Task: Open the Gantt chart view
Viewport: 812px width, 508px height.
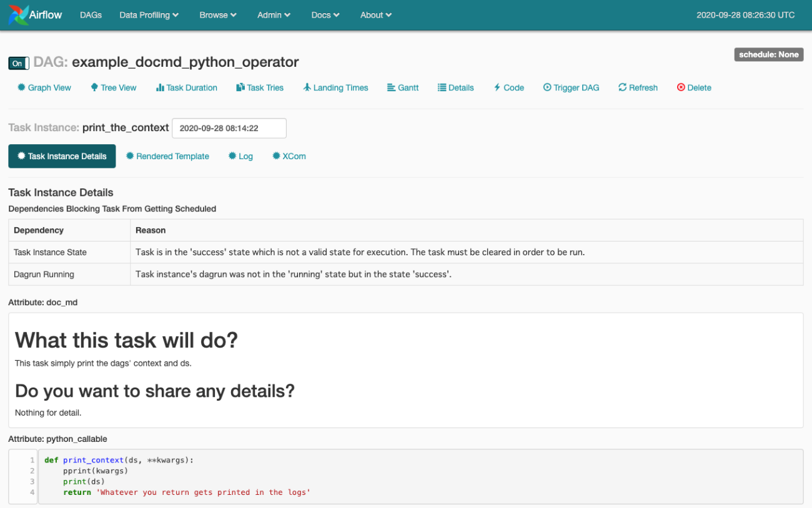Action: point(403,87)
